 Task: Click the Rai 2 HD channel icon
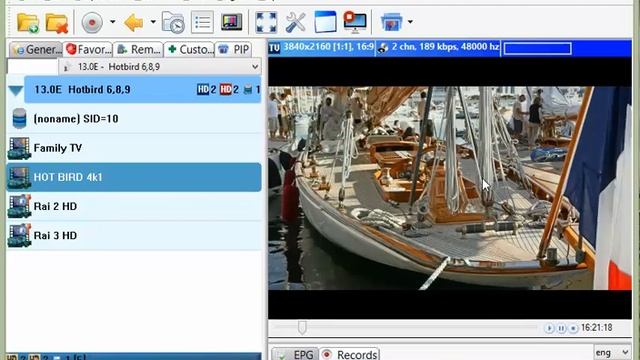click(19, 207)
